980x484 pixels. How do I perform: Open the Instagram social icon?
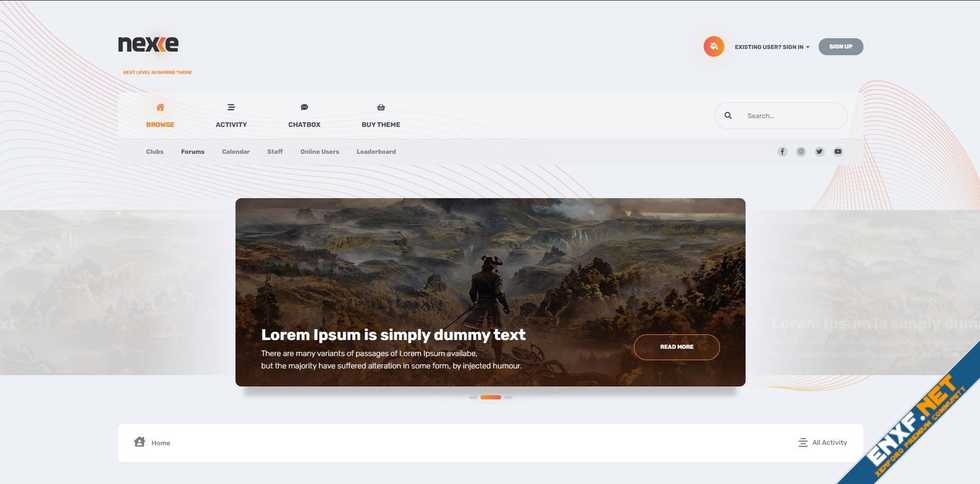coord(801,152)
